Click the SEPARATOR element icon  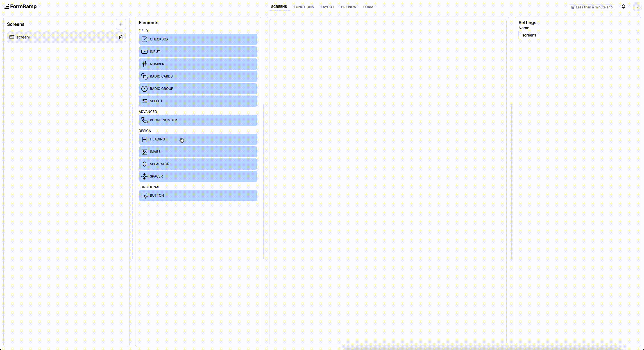[x=144, y=164]
